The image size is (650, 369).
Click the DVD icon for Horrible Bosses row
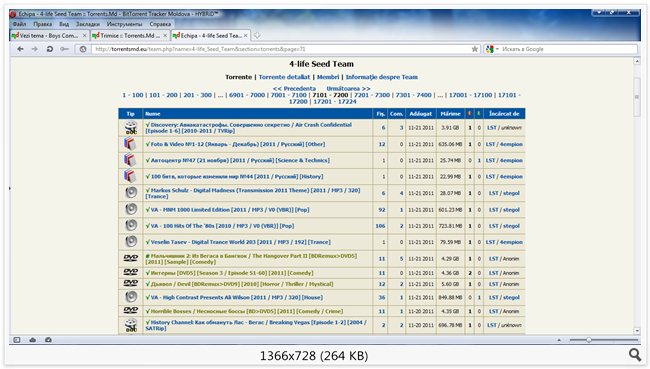tap(131, 311)
